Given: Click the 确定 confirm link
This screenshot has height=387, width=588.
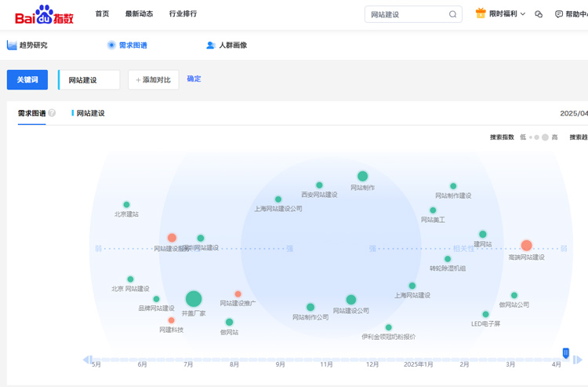Looking at the screenshot, I should tap(194, 78).
